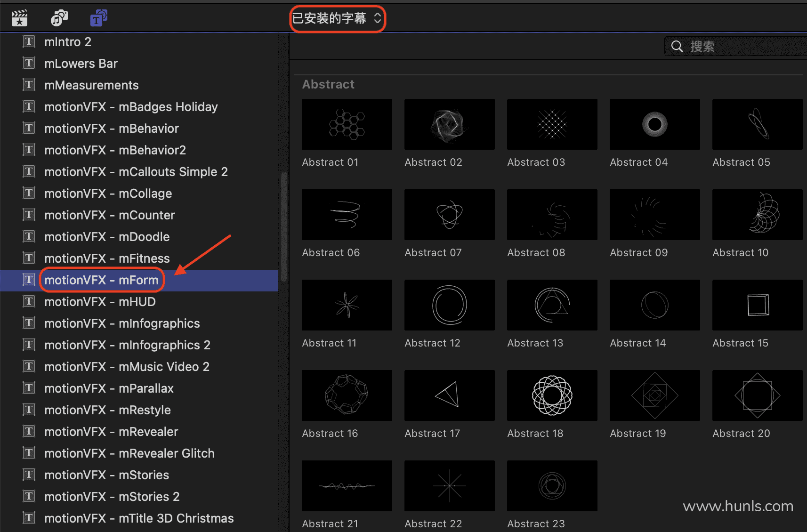Select the Abstract 19 thumbnail
The width and height of the screenshot is (807, 532).
(655, 395)
